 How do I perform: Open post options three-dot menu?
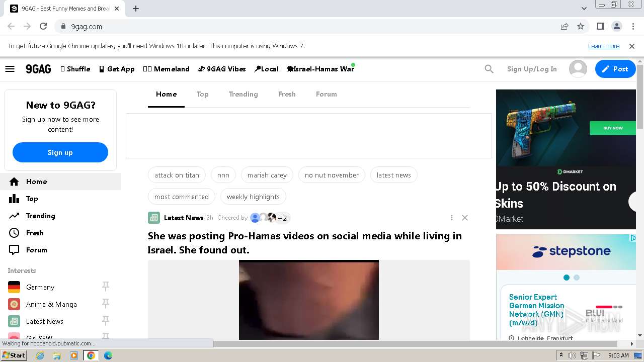[x=451, y=218]
